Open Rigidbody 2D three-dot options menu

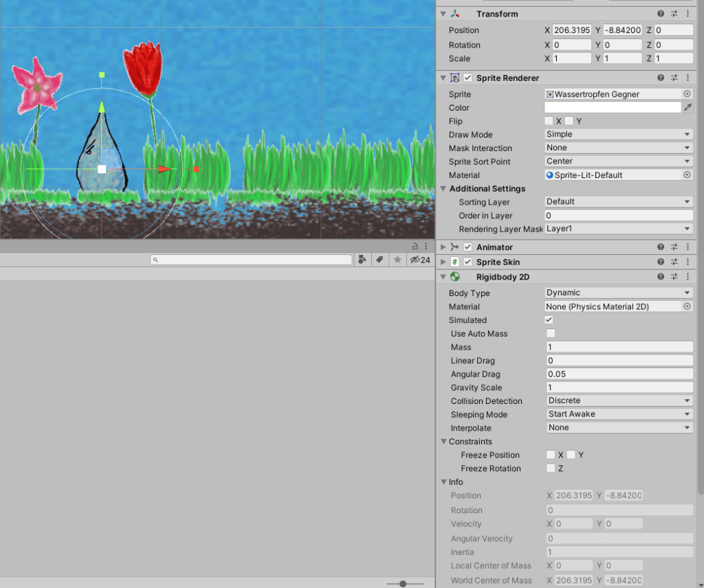[x=687, y=277]
